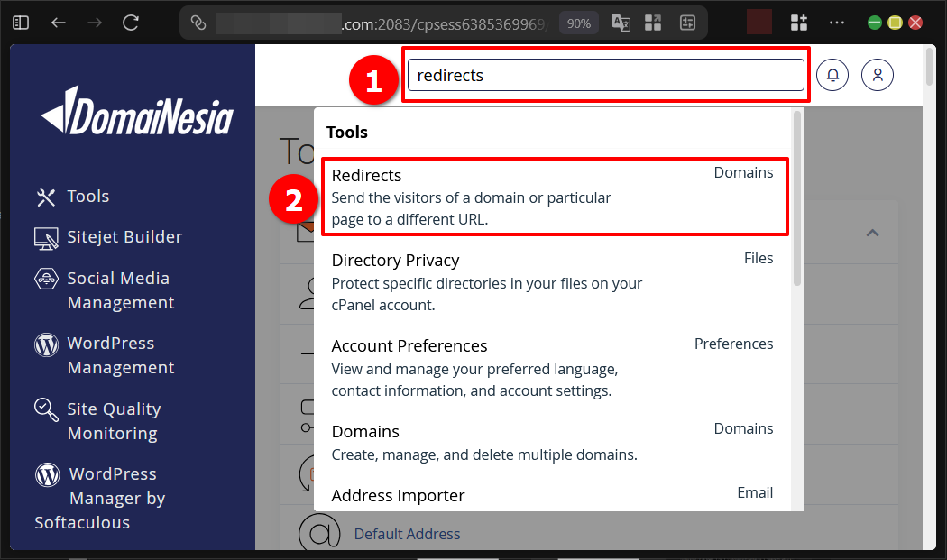Viewport: 947px width, 560px height.
Task: Click inside the redirects search field
Action: (604, 76)
